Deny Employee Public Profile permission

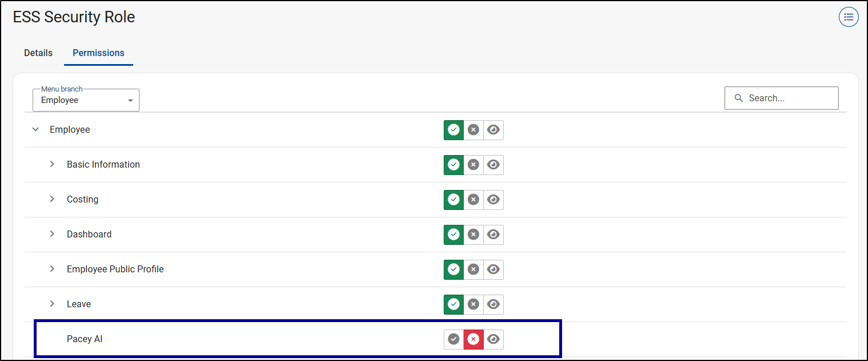[473, 269]
